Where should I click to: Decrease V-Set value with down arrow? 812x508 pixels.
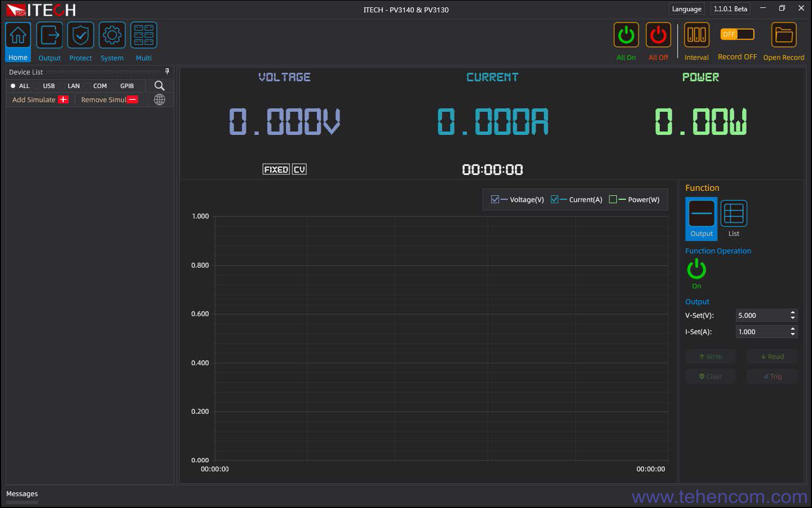click(x=793, y=318)
